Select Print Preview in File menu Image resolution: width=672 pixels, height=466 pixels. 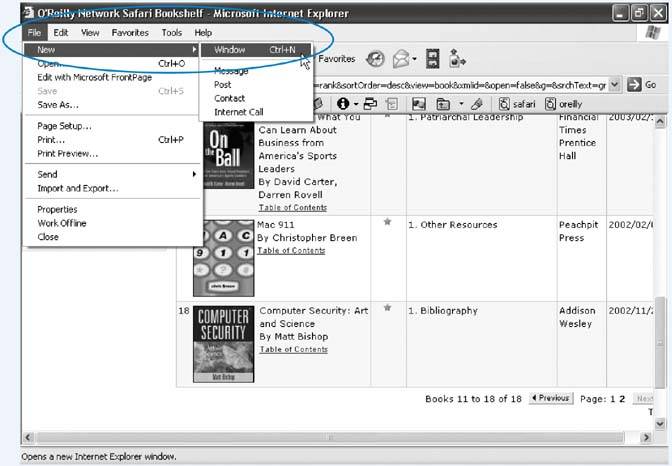coord(68,153)
